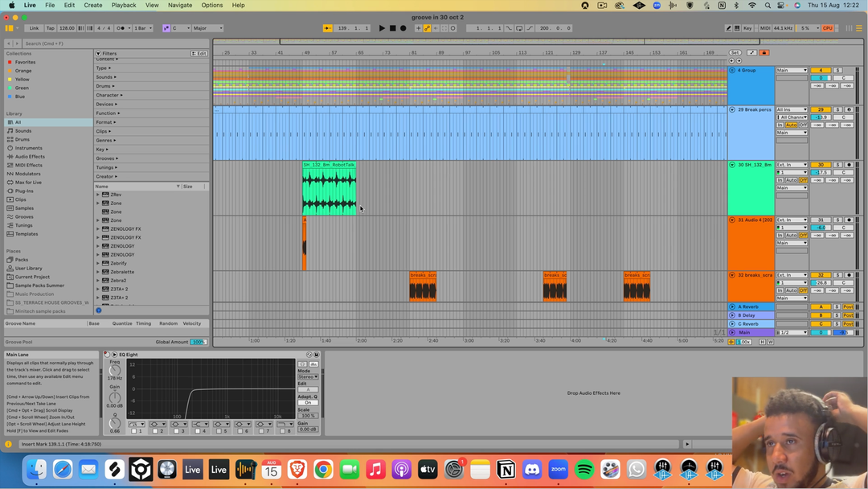
Task: Solo the 4 Group track
Action: tap(837, 71)
